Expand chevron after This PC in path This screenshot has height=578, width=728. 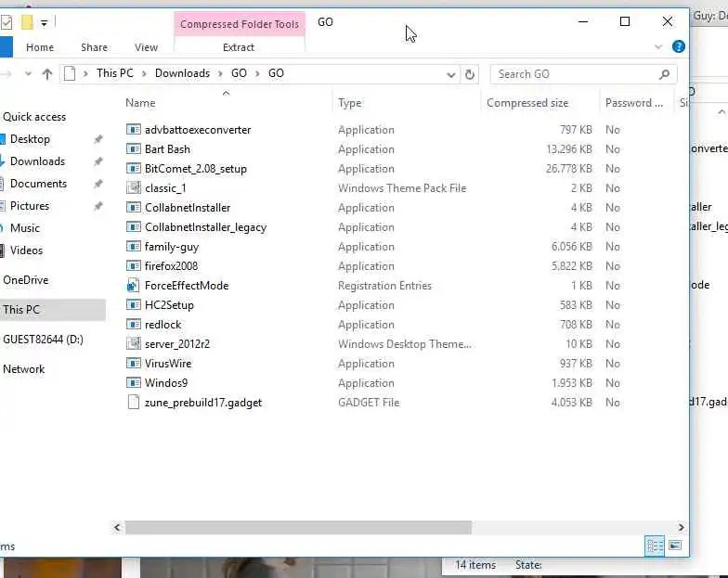click(144, 74)
